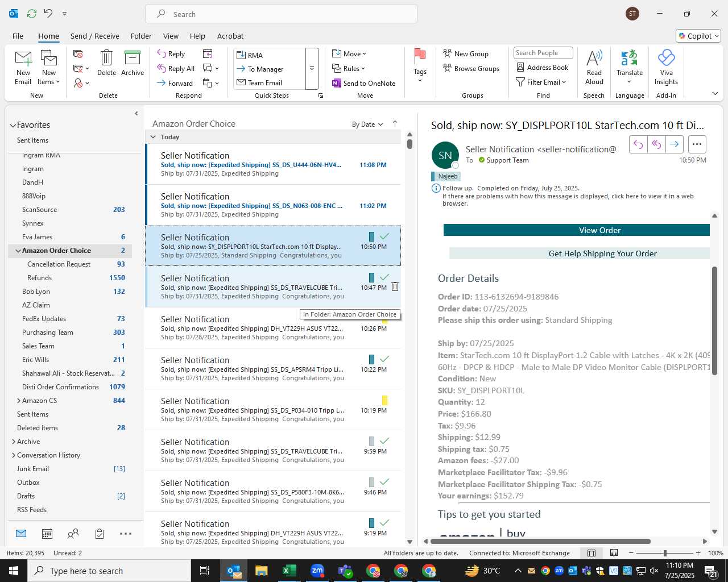Open Translate in the Language group

(x=630, y=67)
